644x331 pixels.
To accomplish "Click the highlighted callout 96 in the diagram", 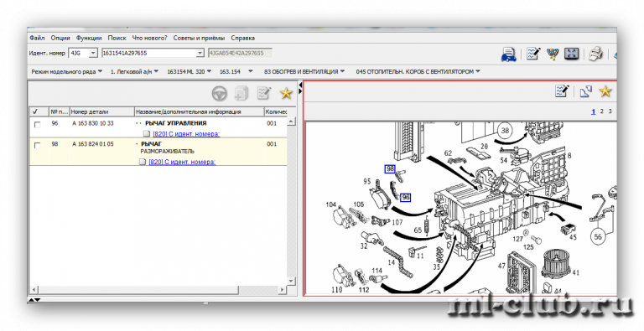I will click(x=405, y=198).
